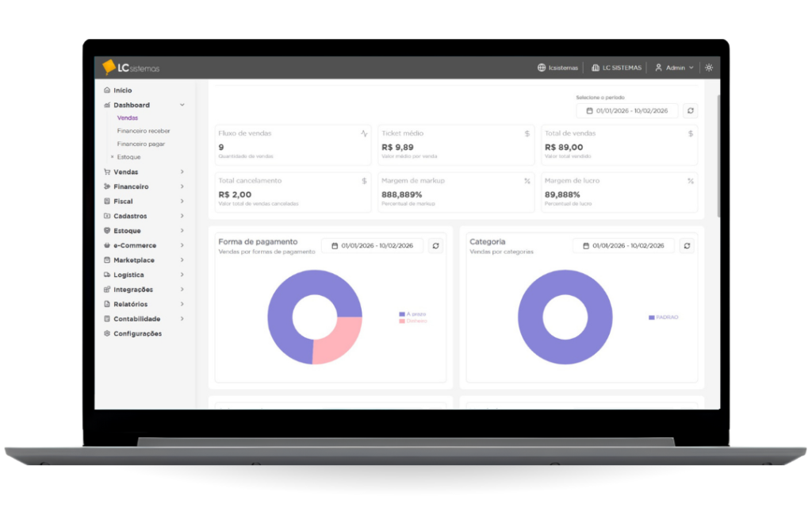This screenshot has height=527, width=812.
Task: Click the LC SISTEMAS company building icon
Action: pyautogui.click(x=596, y=68)
